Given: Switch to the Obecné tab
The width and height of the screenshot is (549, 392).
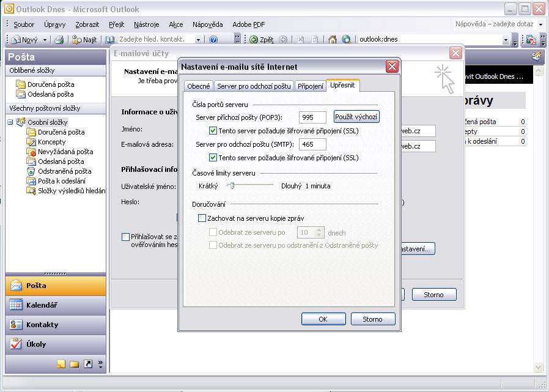Looking at the screenshot, I should [199, 86].
